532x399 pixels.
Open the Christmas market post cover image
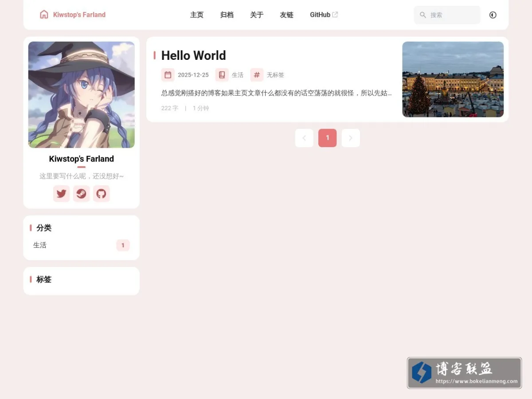point(453,79)
